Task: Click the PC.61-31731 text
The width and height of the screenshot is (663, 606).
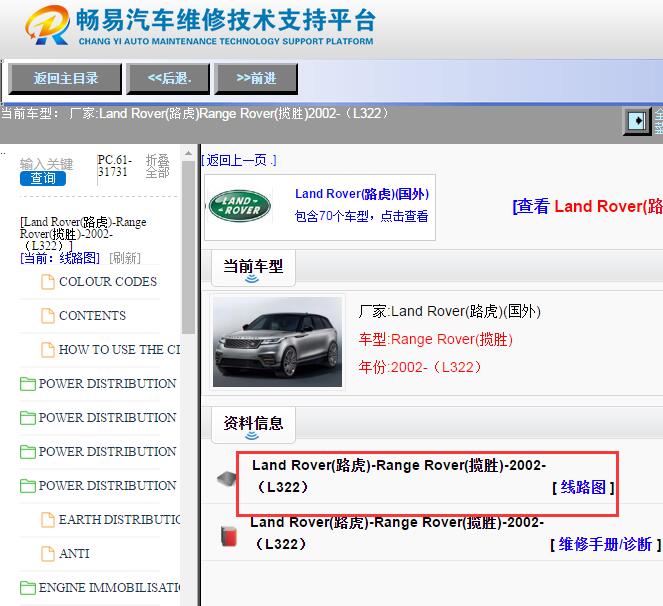Action: click(x=114, y=166)
